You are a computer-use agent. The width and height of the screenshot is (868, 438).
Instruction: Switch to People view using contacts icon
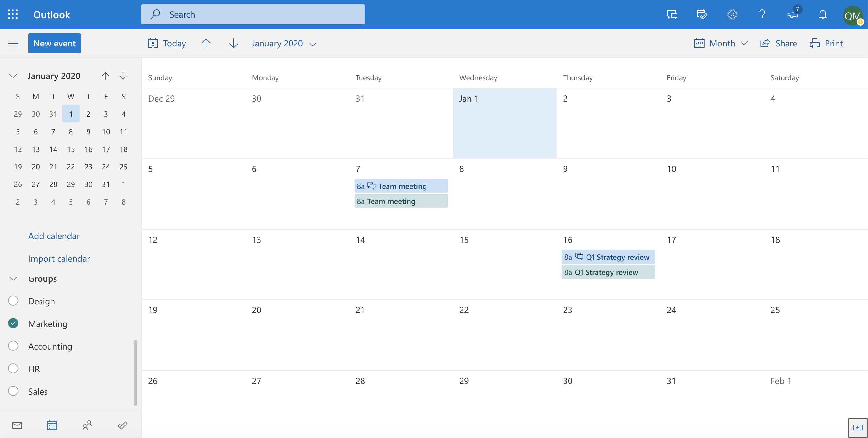(x=87, y=425)
